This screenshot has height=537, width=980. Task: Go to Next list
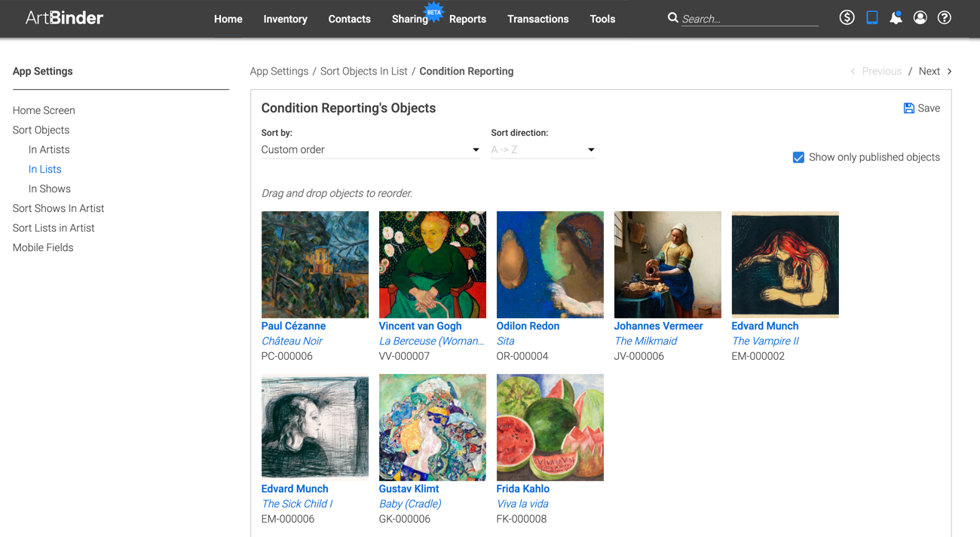pos(929,71)
